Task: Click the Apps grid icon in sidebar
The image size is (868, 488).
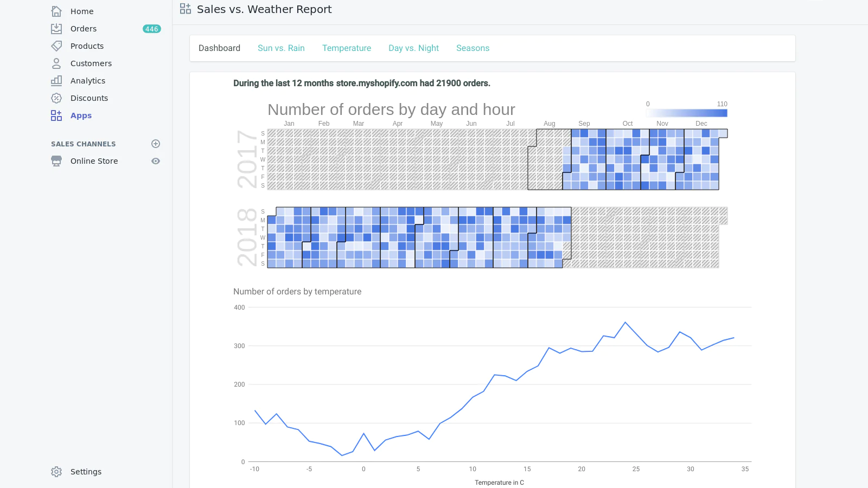Action: click(x=56, y=115)
